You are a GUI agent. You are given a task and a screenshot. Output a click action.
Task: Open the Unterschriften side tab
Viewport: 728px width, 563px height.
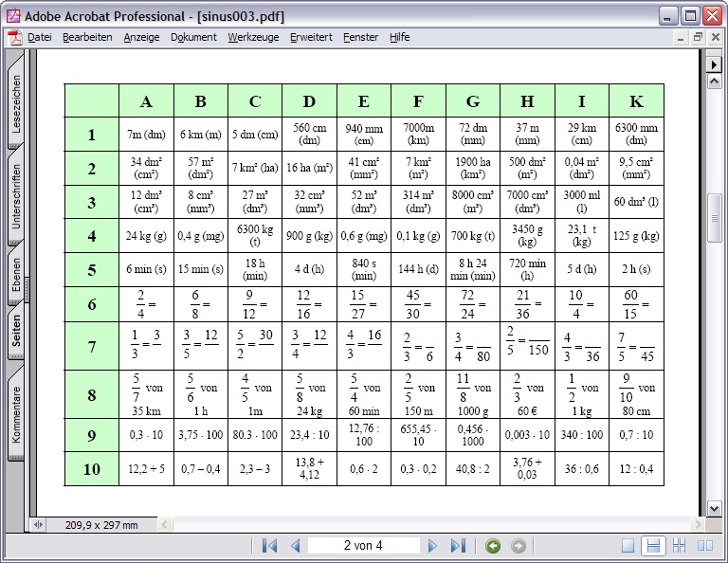(x=16, y=196)
